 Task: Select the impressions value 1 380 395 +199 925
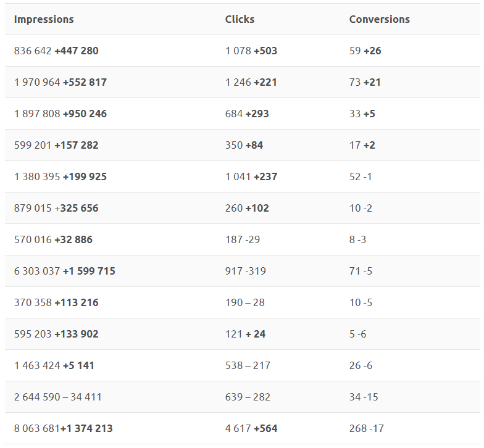pyautogui.click(x=60, y=176)
